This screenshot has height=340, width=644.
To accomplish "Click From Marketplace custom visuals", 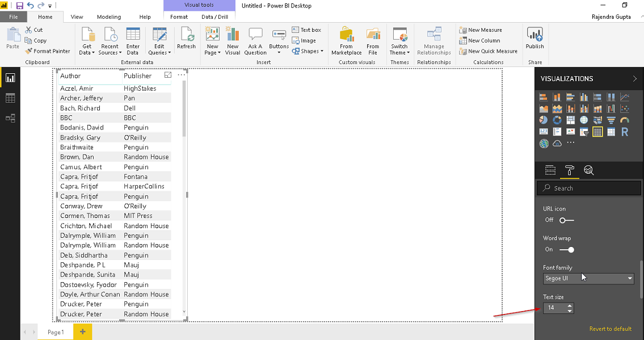I will pos(347,41).
